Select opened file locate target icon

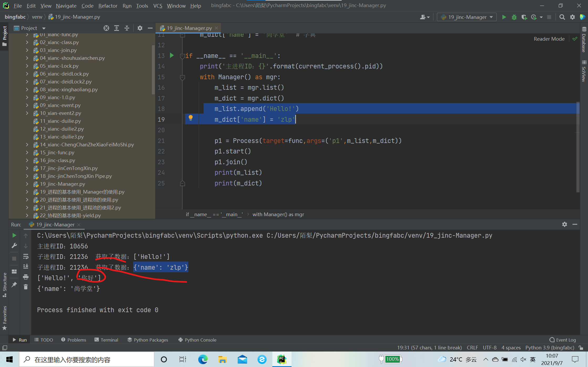click(x=106, y=28)
